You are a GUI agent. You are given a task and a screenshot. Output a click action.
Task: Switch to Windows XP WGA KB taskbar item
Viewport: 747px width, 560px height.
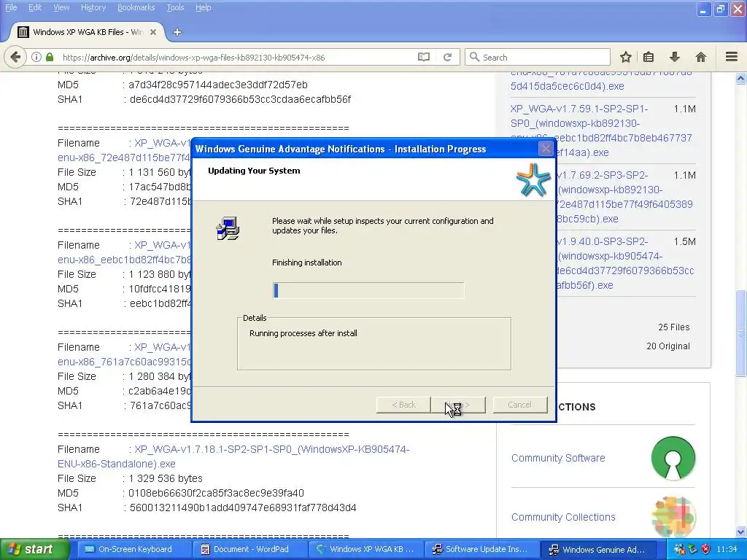tap(366, 549)
